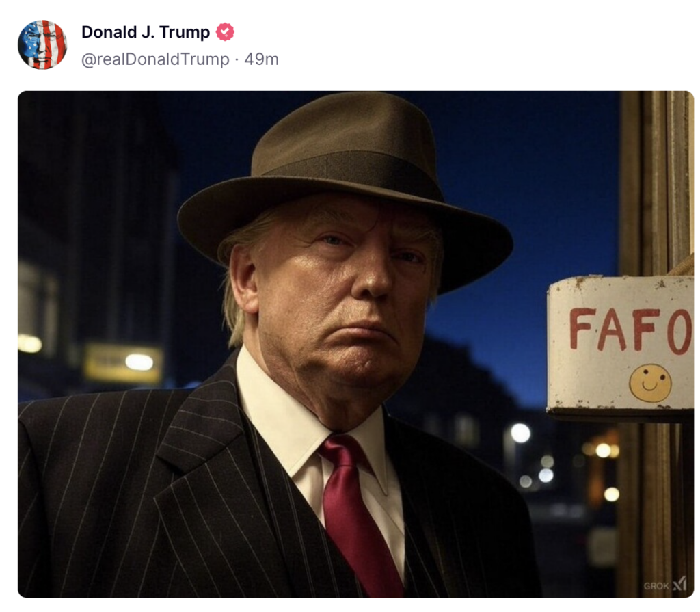
Task: Click the 49m post timestamp
Action: 262,59
